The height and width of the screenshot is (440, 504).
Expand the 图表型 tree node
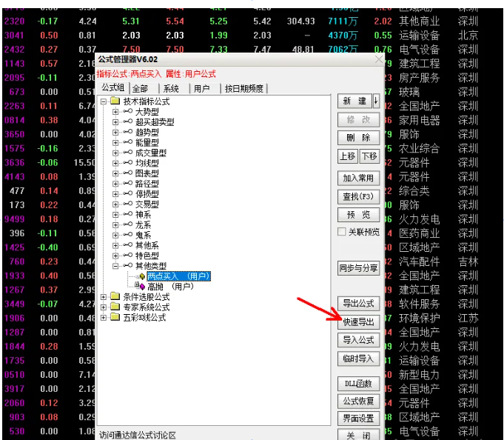[x=115, y=173]
